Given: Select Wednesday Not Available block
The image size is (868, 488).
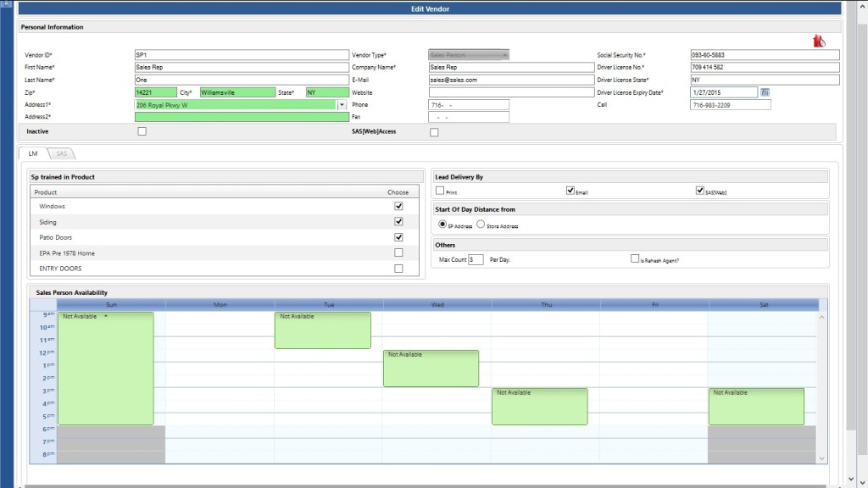Looking at the screenshot, I should (431, 369).
